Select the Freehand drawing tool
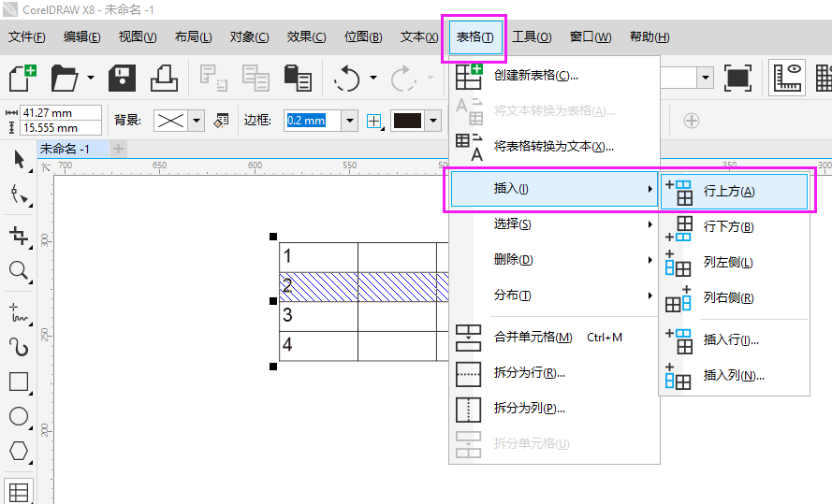 [x=20, y=312]
